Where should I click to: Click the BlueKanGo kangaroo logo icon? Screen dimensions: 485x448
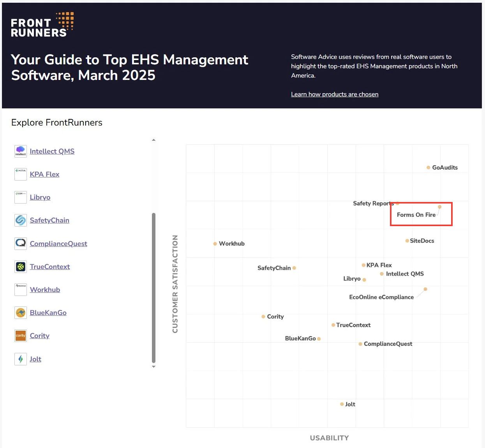[x=21, y=313]
